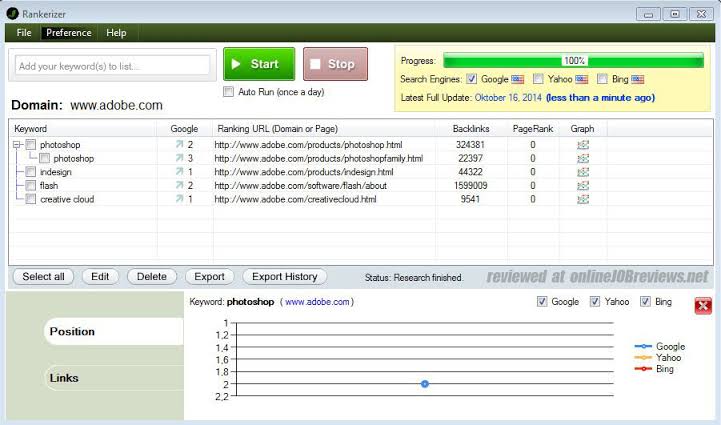
Task: Select the photoshopfamily.html ranking URL
Action: [319, 159]
